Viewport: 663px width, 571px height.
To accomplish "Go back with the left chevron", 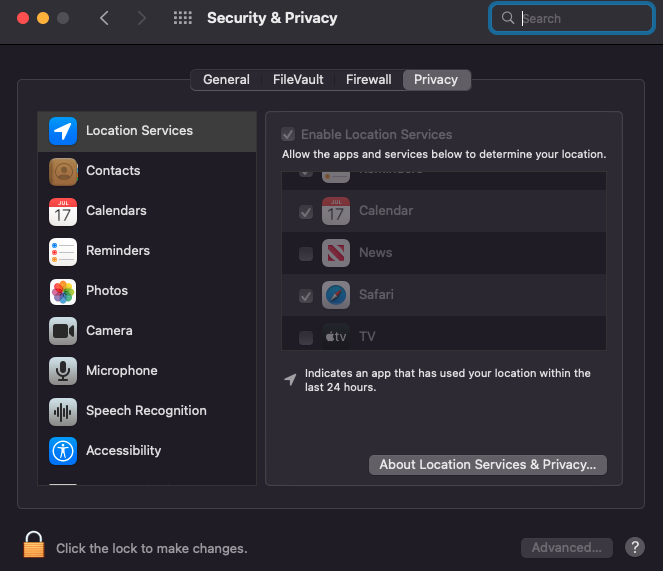I will coord(104,18).
